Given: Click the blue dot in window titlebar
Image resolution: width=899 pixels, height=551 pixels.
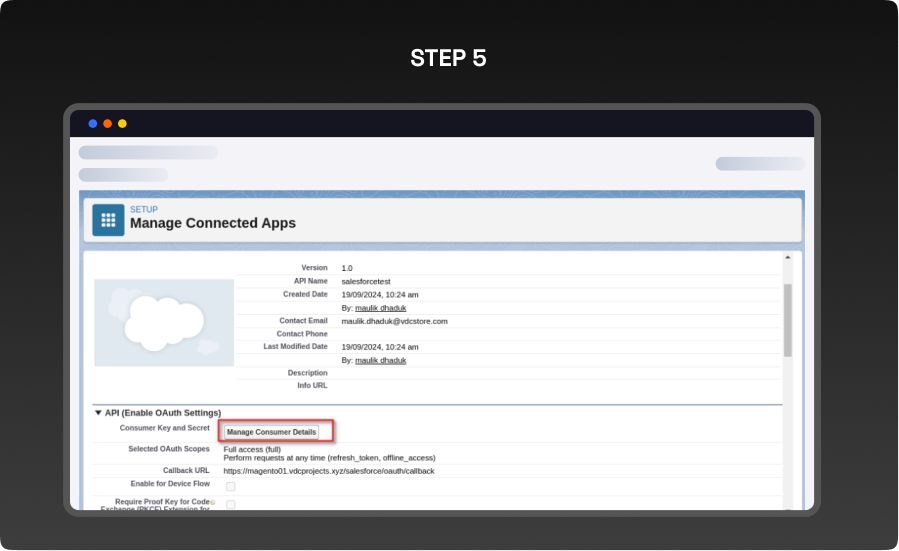Looking at the screenshot, I should [x=93, y=124].
